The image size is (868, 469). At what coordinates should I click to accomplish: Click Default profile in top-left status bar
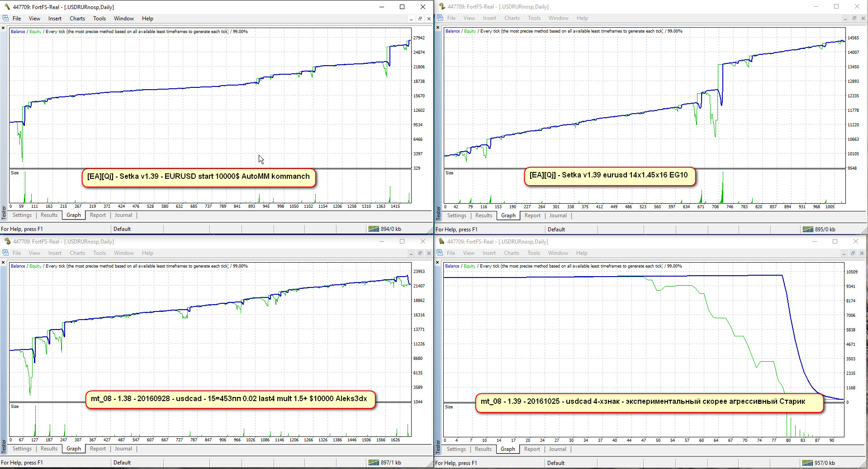pos(122,229)
